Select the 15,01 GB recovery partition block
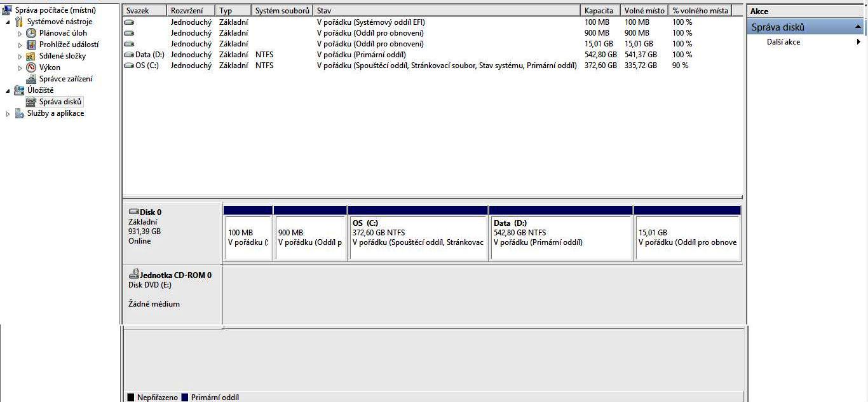Screen dimensions: 868x402 (688, 233)
